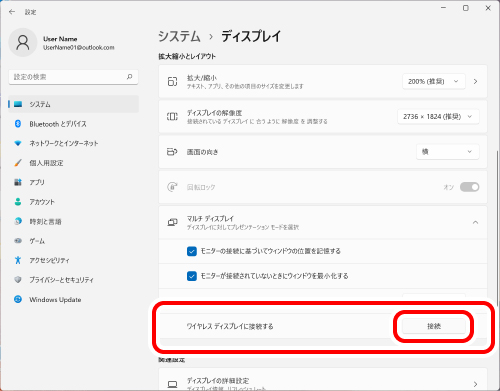Select システム in sidebar
The height and width of the screenshot is (391, 500).
click(73, 104)
